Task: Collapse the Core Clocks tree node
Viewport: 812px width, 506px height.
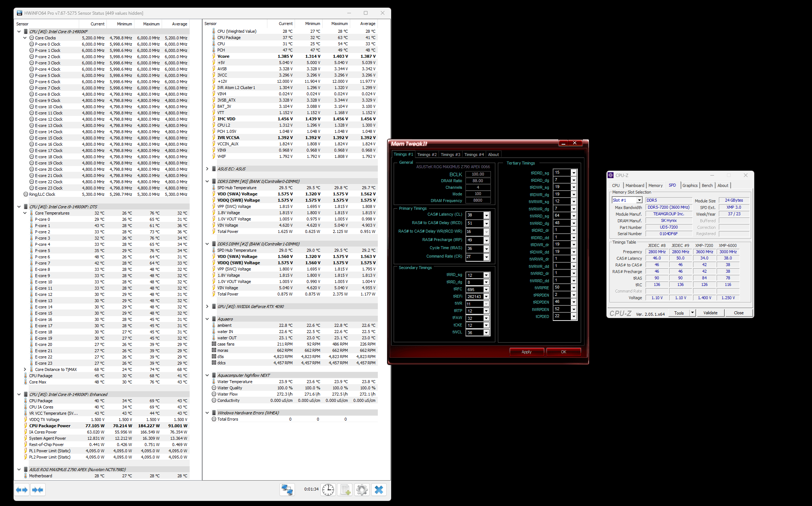Action: (x=25, y=38)
